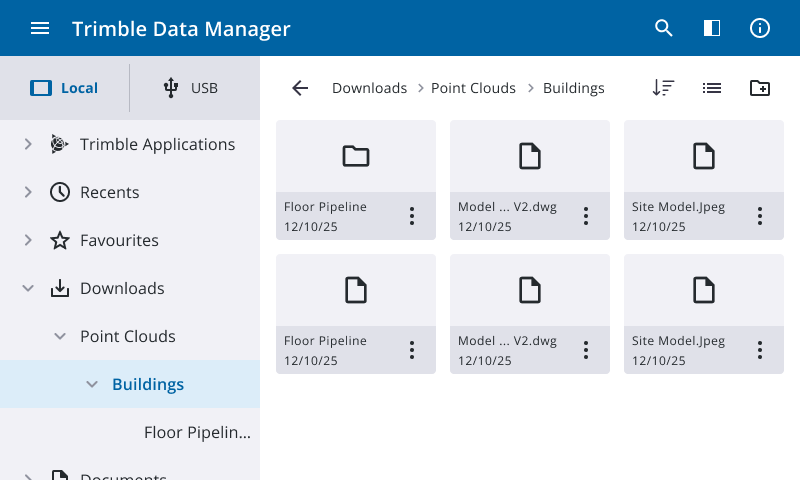Go to Downloads in the breadcrumb
800x480 pixels.
click(x=369, y=88)
